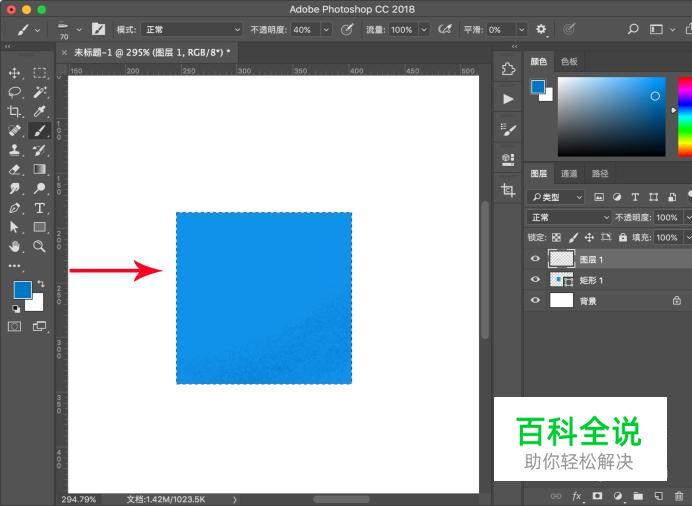The image size is (692, 506).
Task: Select the Eyedropper tool
Action: click(x=40, y=111)
